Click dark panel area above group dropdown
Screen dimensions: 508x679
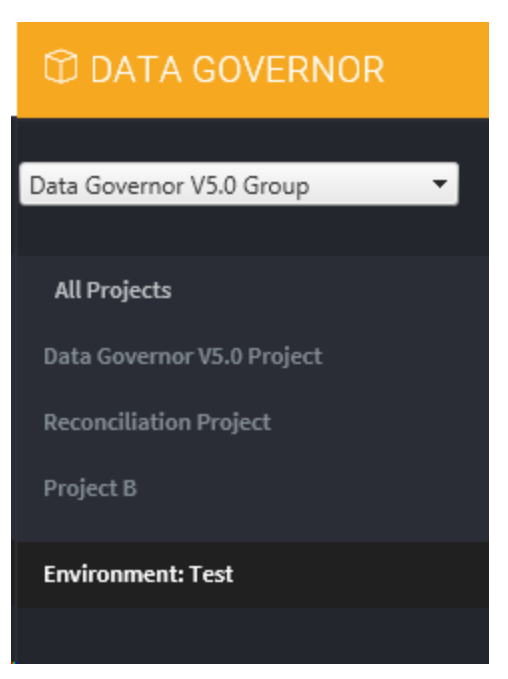pyautogui.click(x=252, y=139)
